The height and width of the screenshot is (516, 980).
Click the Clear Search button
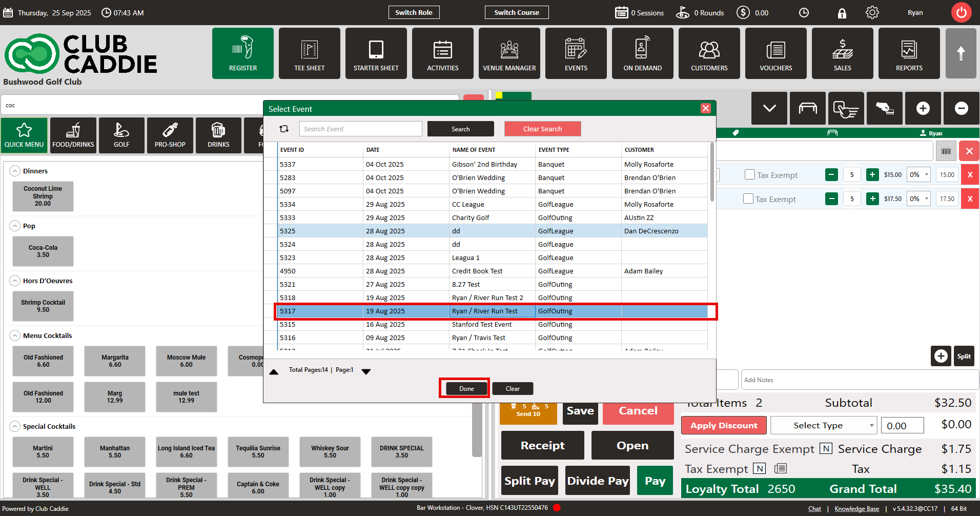tap(542, 129)
